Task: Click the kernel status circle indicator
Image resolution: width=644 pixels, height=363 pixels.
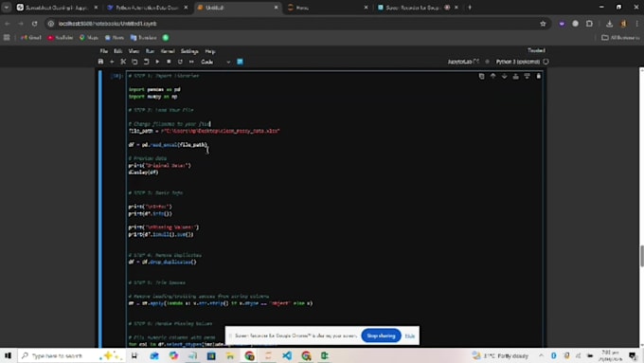Action: tap(546, 62)
